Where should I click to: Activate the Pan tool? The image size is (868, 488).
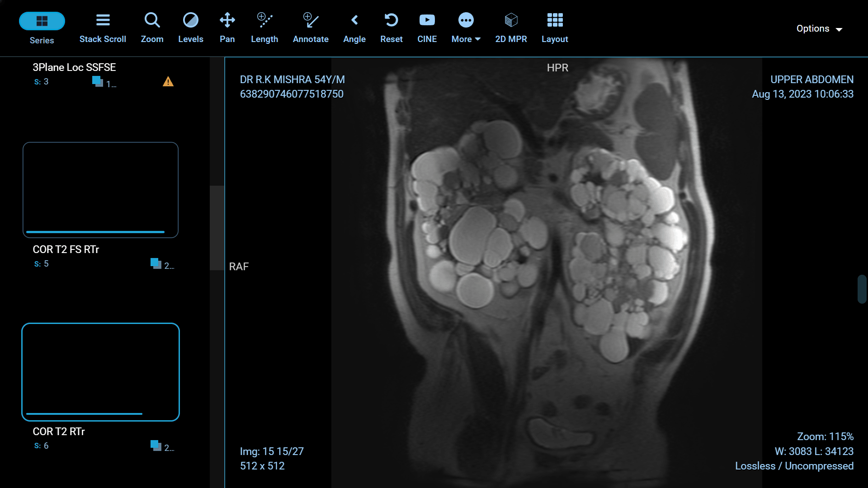[x=227, y=27]
